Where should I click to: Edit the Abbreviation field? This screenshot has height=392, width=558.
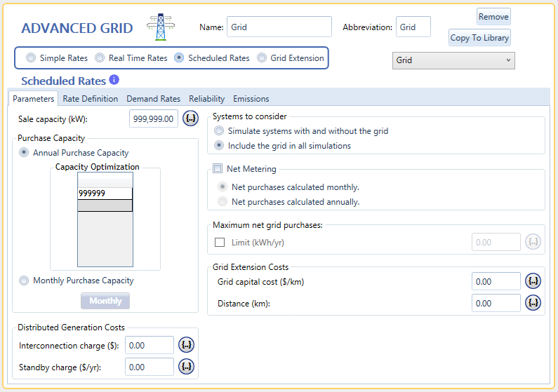[413, 27]
